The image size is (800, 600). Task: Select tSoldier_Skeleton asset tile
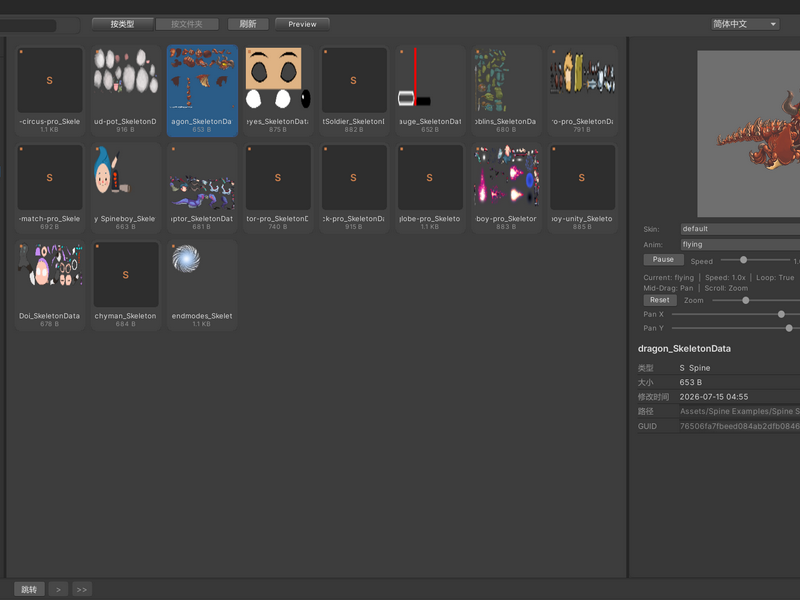point(354,90)
